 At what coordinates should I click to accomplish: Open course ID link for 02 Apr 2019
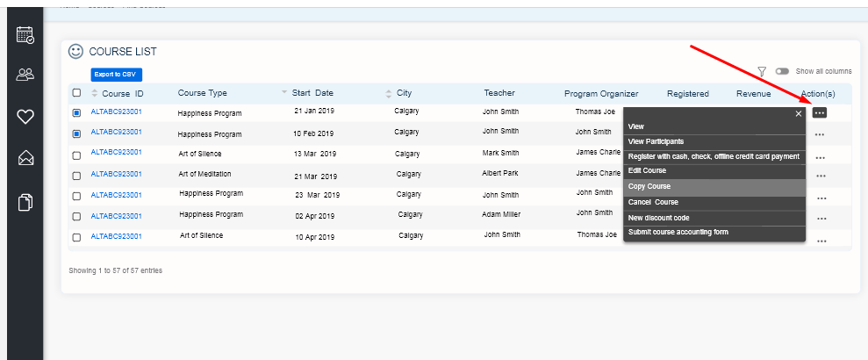pyautogui.click(x=116, y=216)
